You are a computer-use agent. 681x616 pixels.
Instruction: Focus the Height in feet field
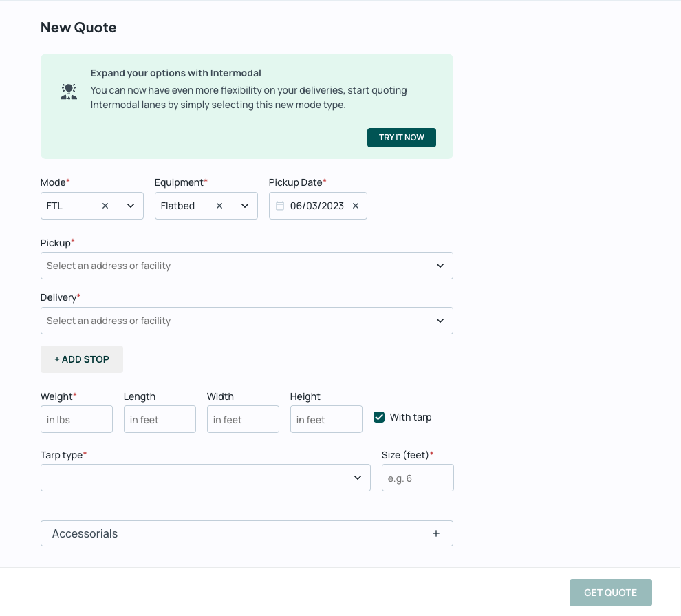(326, 419)
